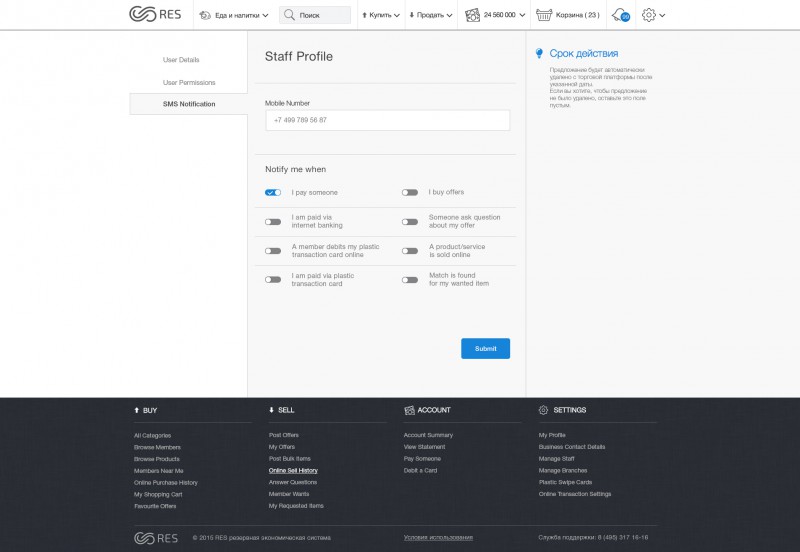800x552 pixels.
Task: Click the settings gear icon in header
Action: coord(648,15)
